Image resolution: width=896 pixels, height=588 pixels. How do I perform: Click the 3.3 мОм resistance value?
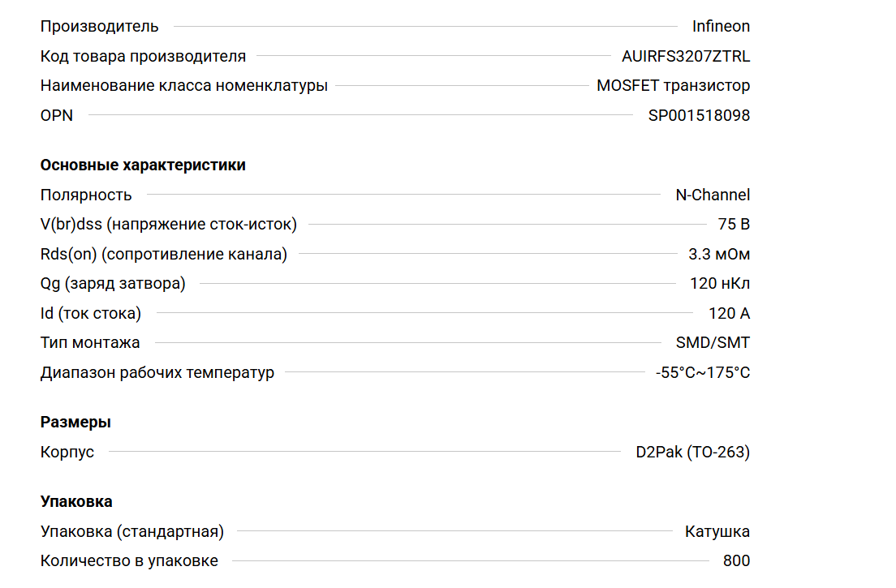click(x=719, y=254)
